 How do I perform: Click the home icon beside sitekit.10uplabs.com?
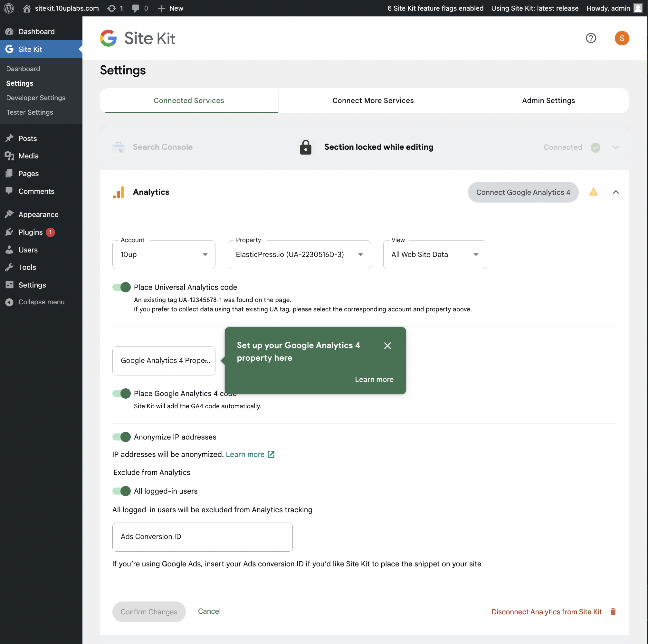point(27,8)
